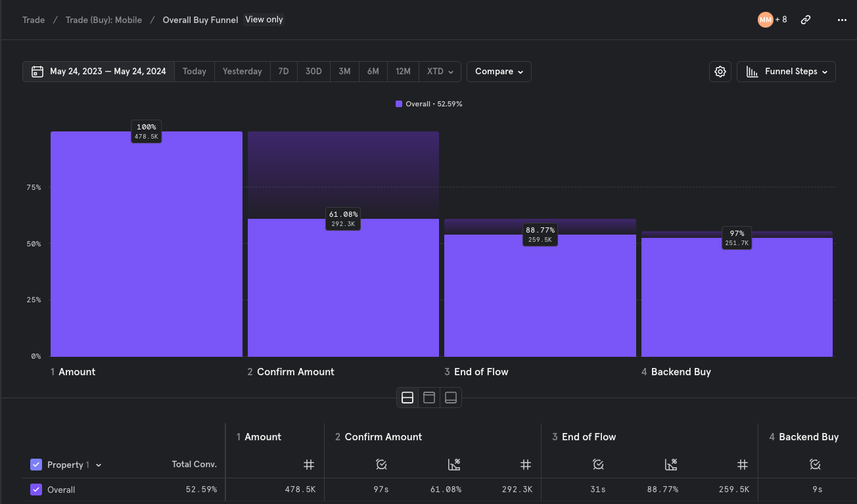The image size is (857, 504).
Task: Go to Trade breadcrumb link
Action: 34,20
